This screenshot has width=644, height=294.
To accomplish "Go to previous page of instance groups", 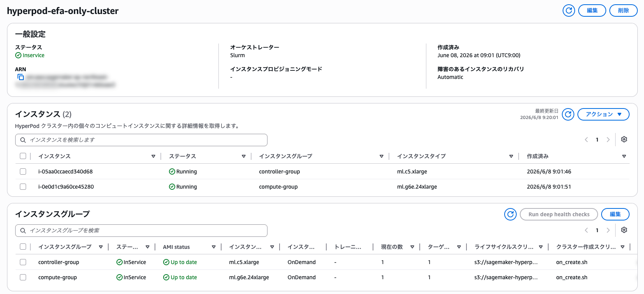I will (x=586, y=230).
